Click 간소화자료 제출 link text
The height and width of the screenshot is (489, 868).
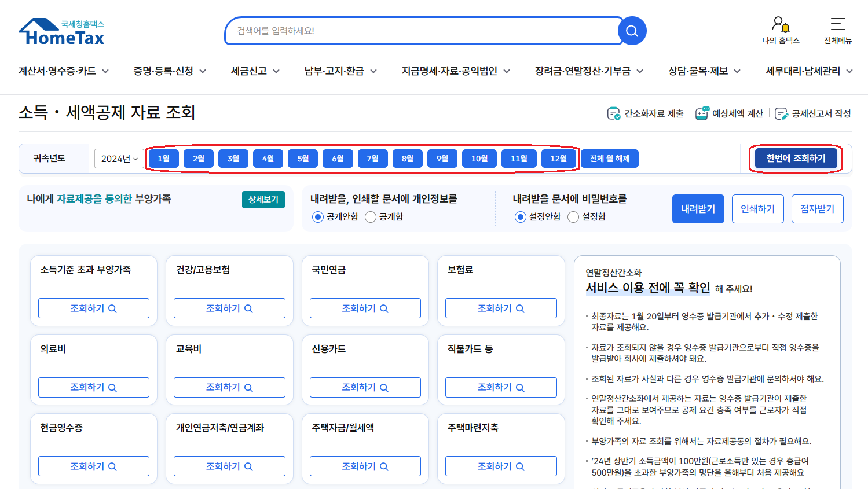coord(654,113)
